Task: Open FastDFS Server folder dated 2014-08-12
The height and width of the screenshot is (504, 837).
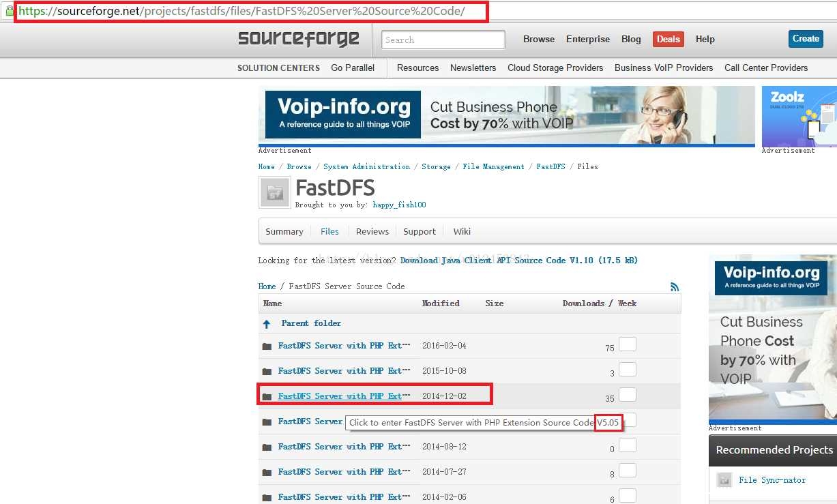Action: [x=344, y=447]
